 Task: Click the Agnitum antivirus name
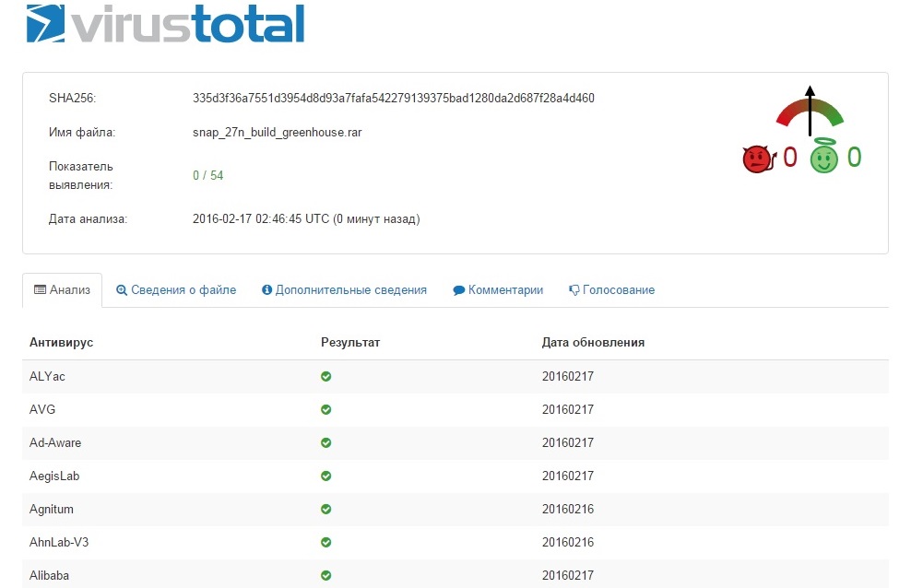[51, 509]
